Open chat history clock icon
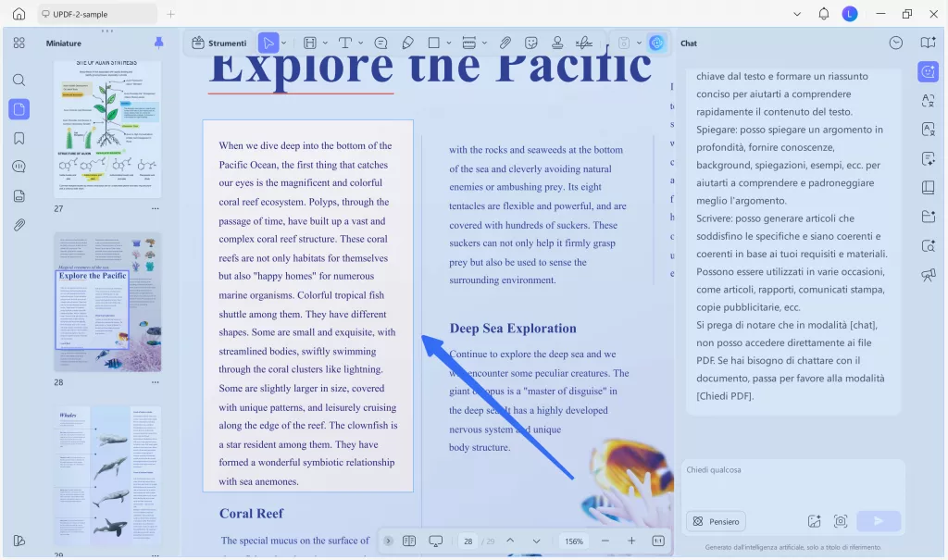The height and width of the screenshot is (560, 948). pos(896,43)
